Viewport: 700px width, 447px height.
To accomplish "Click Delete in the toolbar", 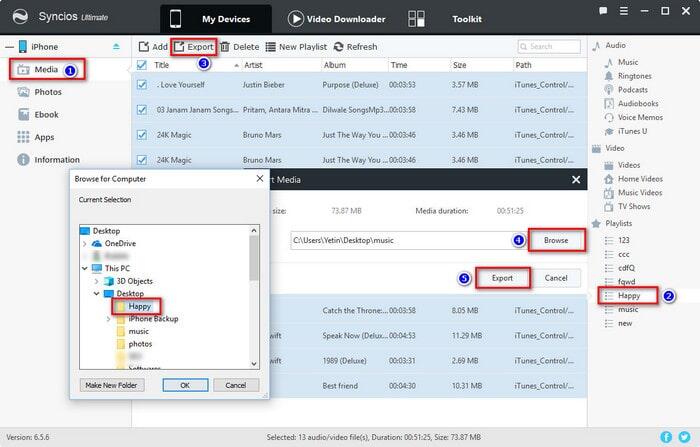I will coord(240,47).
